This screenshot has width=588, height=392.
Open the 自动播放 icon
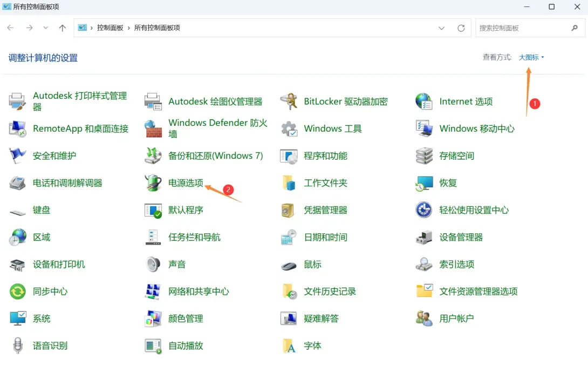[153, 346]
